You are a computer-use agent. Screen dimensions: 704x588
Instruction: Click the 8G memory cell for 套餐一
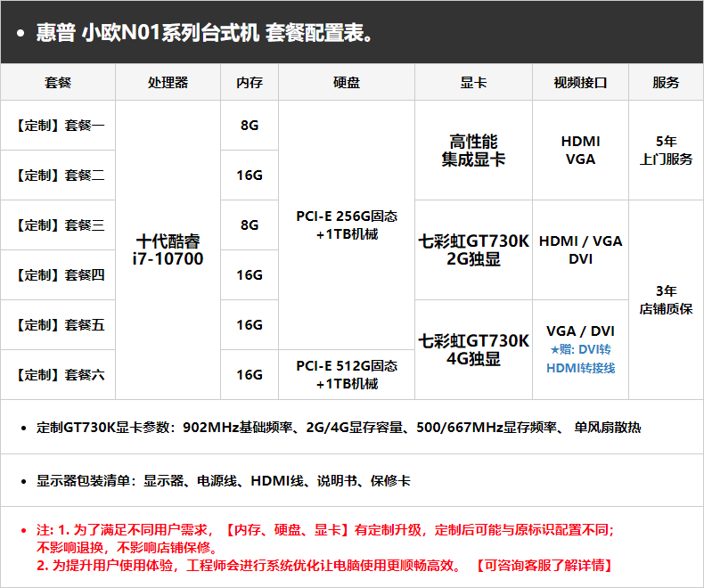coord(250,126)
